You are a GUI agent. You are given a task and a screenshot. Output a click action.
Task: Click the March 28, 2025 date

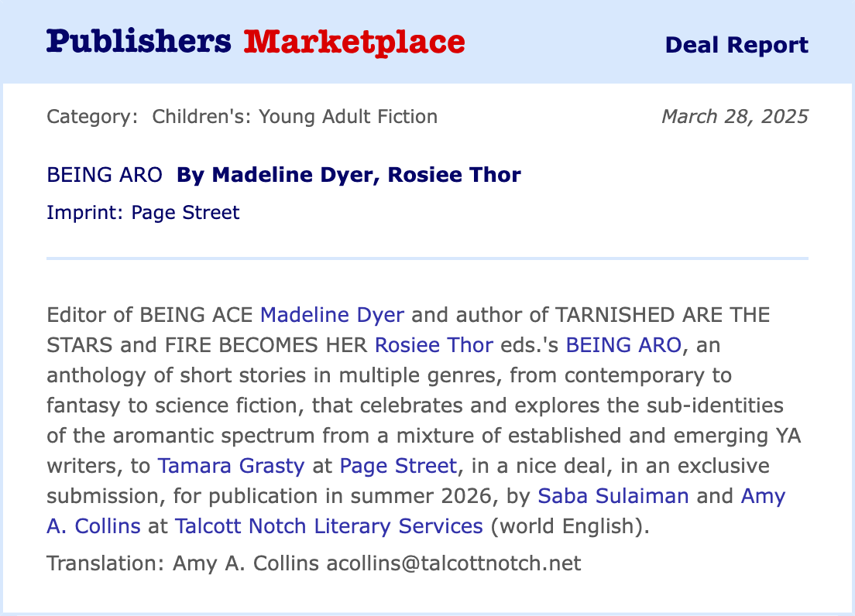734,117
